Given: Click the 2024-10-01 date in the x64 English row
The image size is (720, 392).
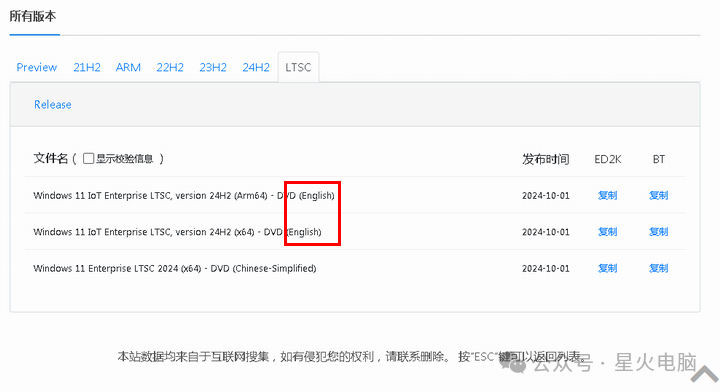Looking at the screenshot, I should (546, 232).
